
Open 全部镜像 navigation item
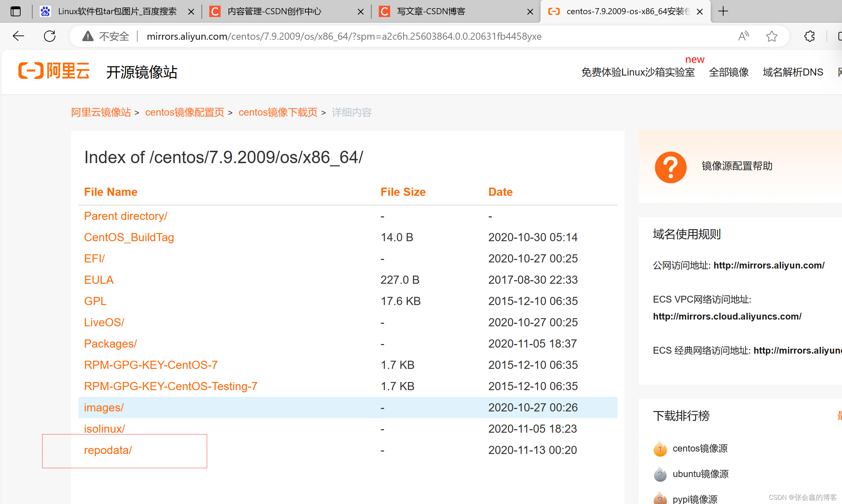(729, 72)
